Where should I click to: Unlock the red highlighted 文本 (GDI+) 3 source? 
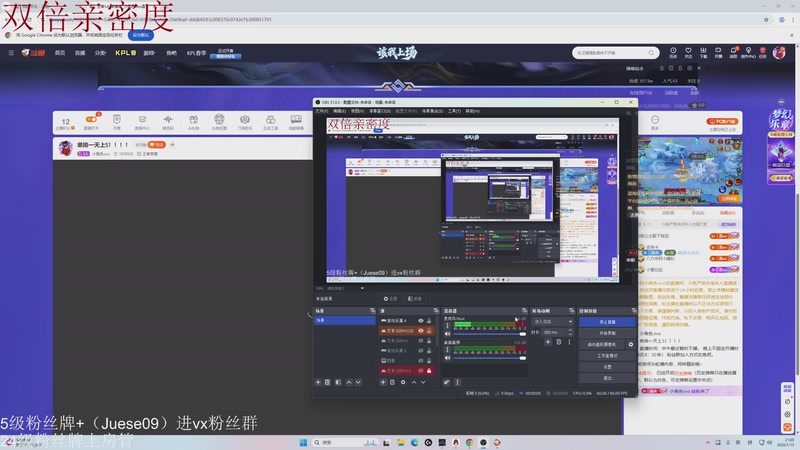(x=429, y=370)
